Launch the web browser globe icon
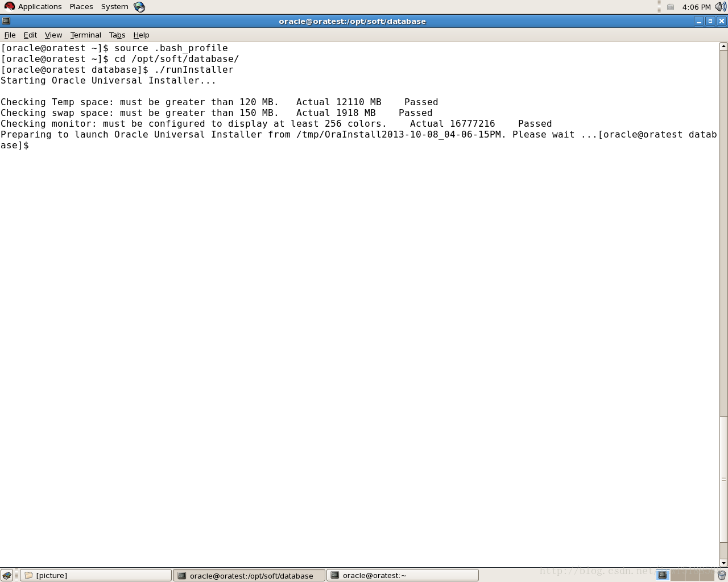Screen dimensions: 728x582 (139, 7)
